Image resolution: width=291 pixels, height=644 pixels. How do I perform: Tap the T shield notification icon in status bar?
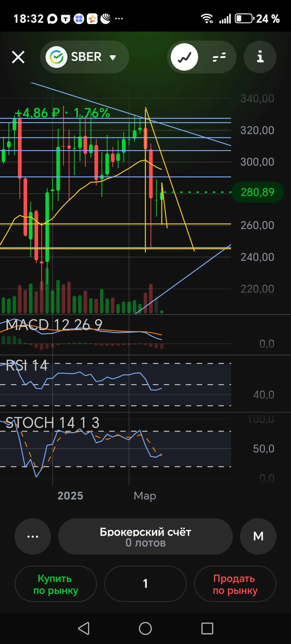[66, 19]
